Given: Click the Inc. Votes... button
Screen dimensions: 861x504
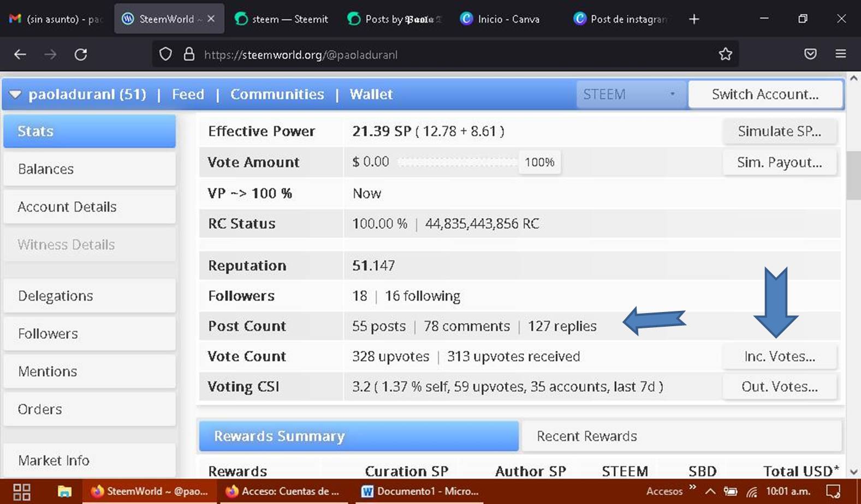Looking at the screenshot, I should click(780, 356).
